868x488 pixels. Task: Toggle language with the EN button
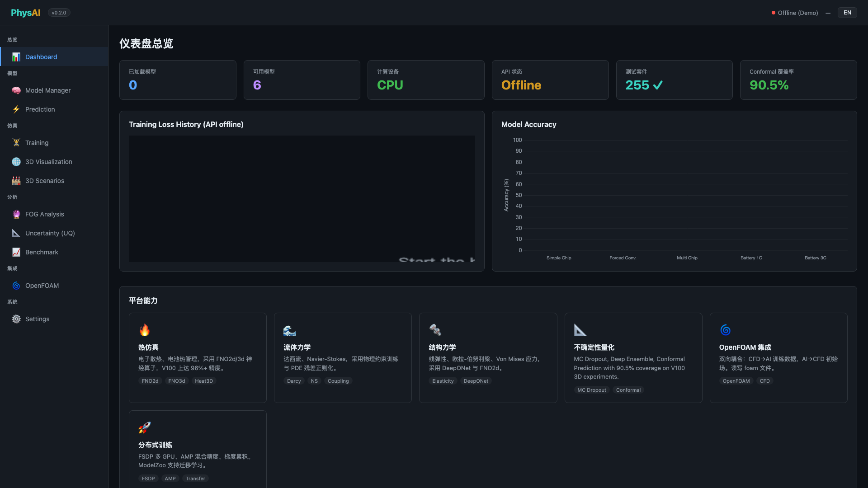coord(847,13)
